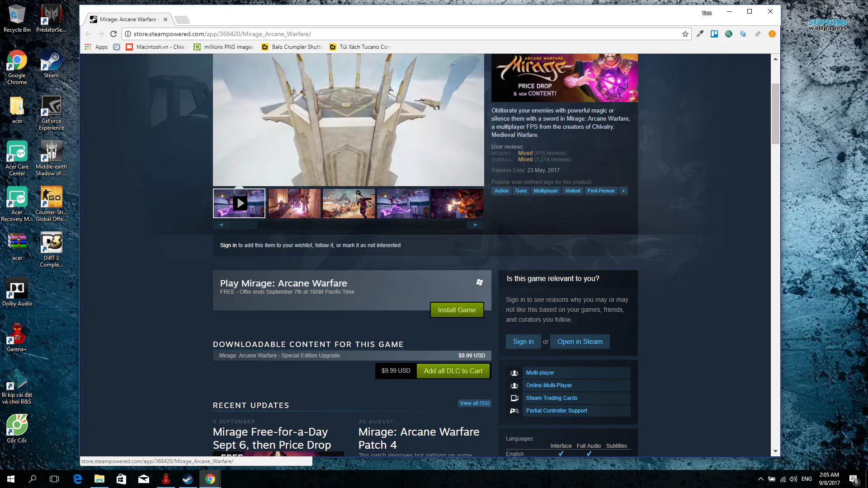This screenshot has width=868, height=488.
Task: Expand more user-defined tags with plus
Action: point(623,191)
